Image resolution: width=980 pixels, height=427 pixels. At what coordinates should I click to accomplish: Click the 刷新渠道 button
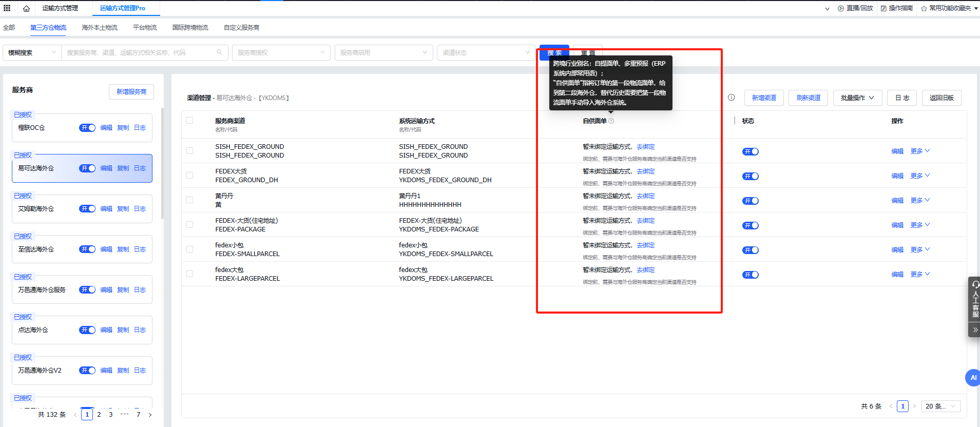tap(809, 98)
